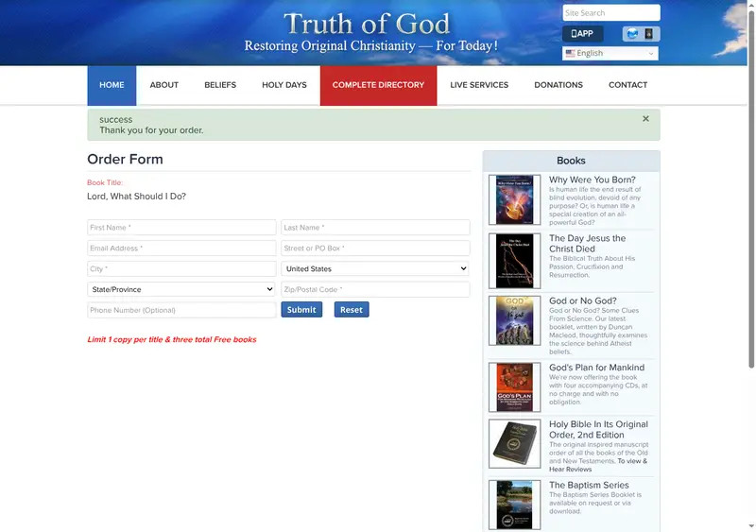
Task: Click the Why Were You Born? cover thumbnail
Action: pos(514,199)
